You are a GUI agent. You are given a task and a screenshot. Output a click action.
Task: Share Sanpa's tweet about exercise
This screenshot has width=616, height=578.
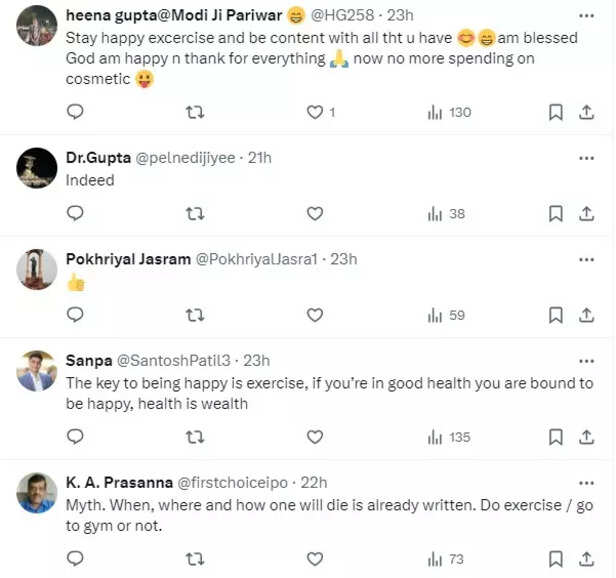[x=587, y=436]
